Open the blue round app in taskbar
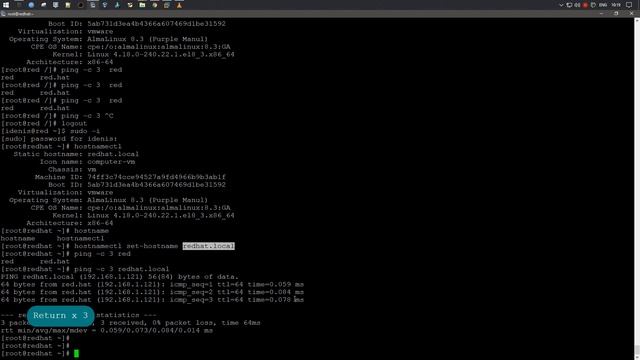Viewport: 640px width, 360px height. pyautogui.click(x=31, y=5)
